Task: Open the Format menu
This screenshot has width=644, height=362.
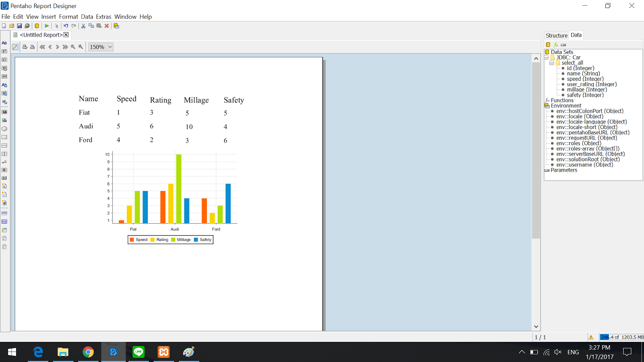Action: point(68,16)
